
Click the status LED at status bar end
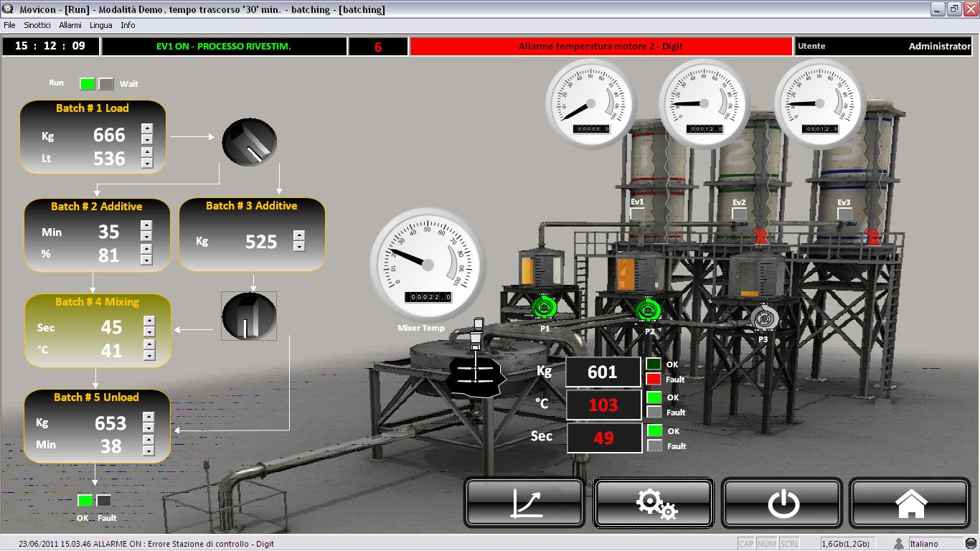pyautogui.click(x=971, y=544)
